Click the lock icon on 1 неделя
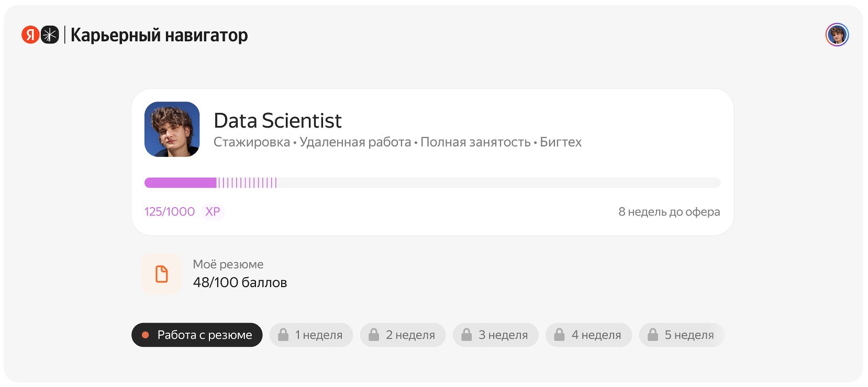This screenshot has width=868, height=387. 283,335
